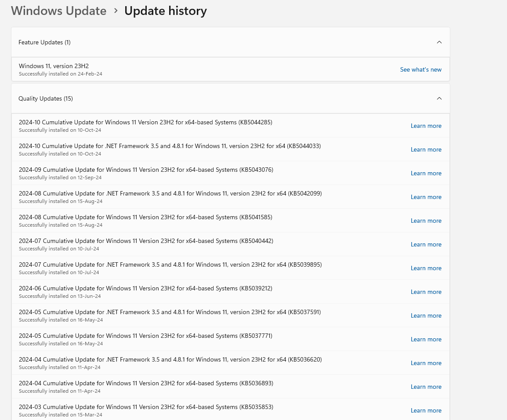Click "Successfully installed on 12-Sep-24" text
The image size is (507, 420).
pos(60,177)
